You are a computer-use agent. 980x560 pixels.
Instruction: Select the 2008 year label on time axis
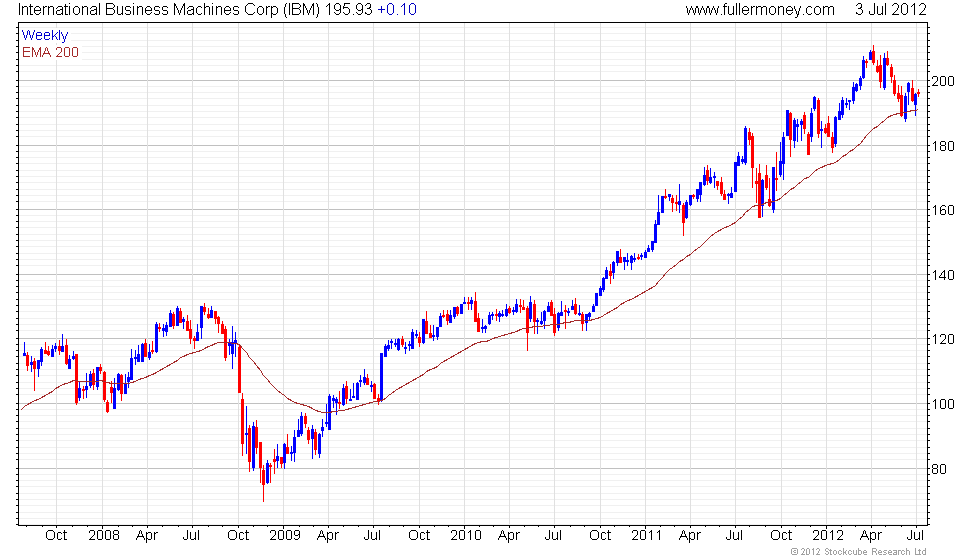click(104, 536)
